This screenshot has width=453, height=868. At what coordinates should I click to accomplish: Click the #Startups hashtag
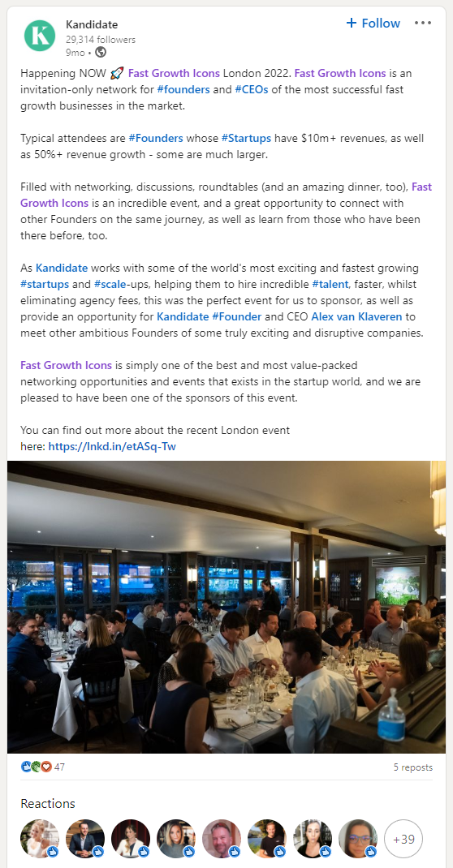[246, 138]
